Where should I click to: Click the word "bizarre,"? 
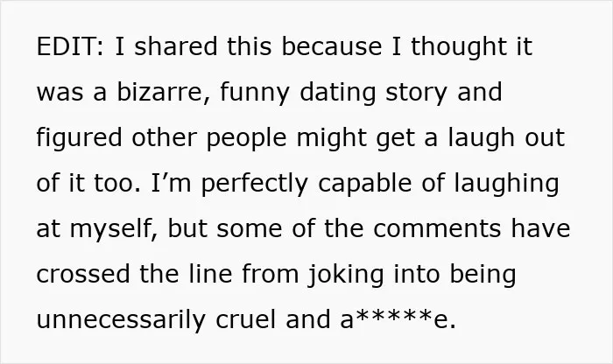pyautogui.click(x=164, y=93)
